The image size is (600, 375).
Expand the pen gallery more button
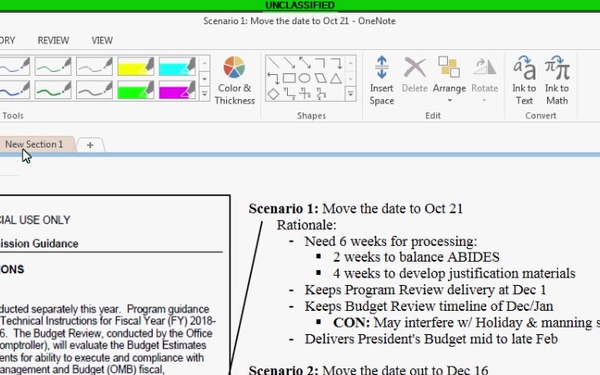tap(205, 94)
